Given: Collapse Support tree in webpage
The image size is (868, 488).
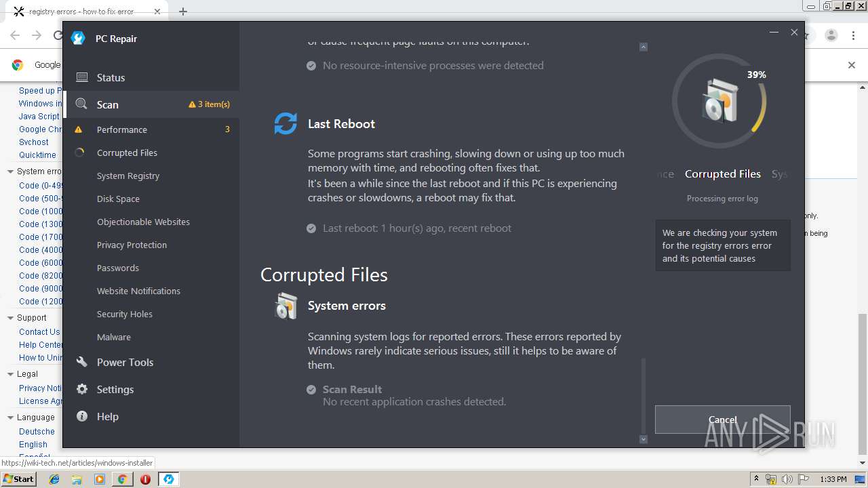Looking at the screenshot, I should [x=10, y=318].
